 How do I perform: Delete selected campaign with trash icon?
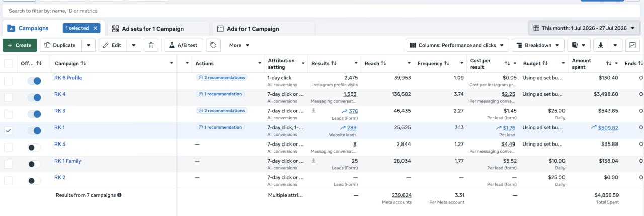tap(151, 45)
